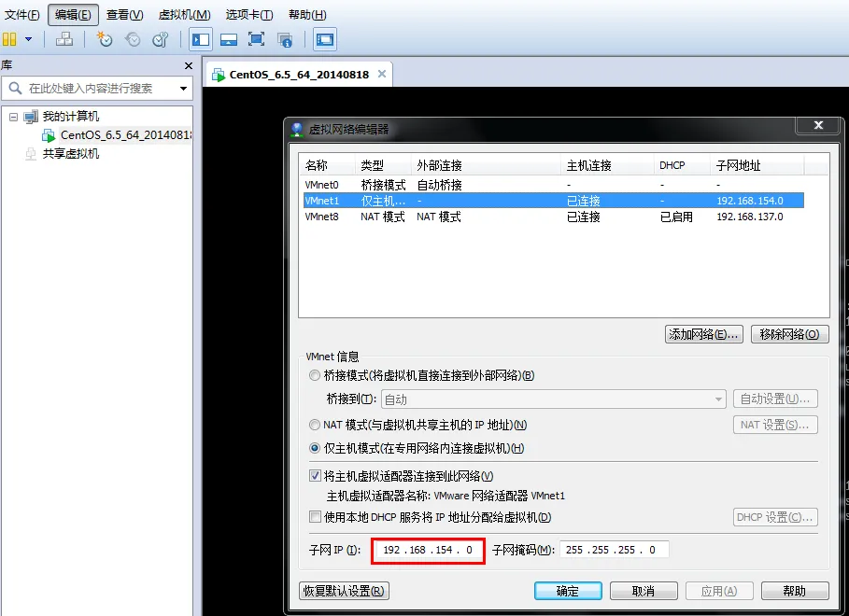Click the revert to snapshot icon

(132, 39)
